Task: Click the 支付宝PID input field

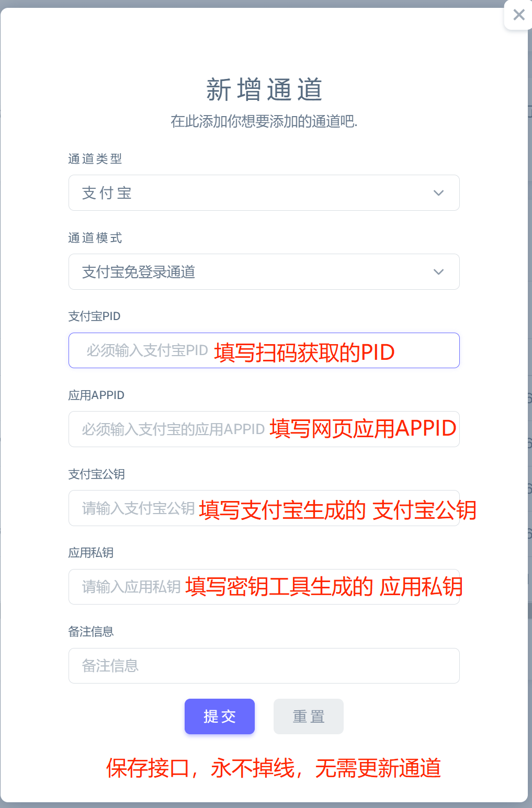Action: tap(264, 350)
